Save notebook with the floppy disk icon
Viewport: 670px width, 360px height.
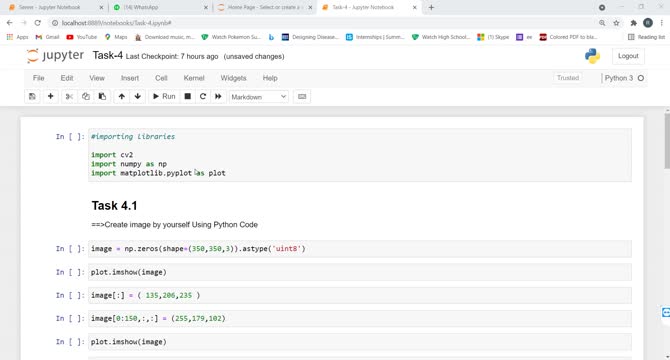(x=32, y=97)
